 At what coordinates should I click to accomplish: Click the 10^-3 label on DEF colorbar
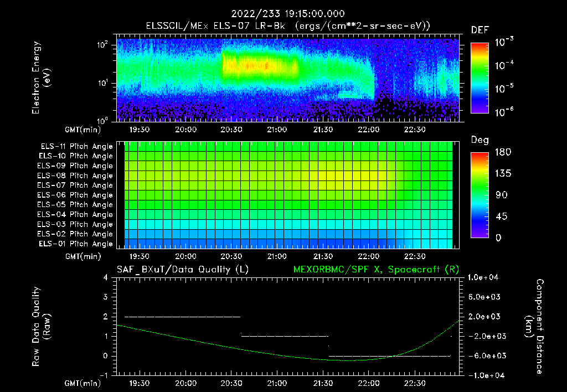coord(504,42)
